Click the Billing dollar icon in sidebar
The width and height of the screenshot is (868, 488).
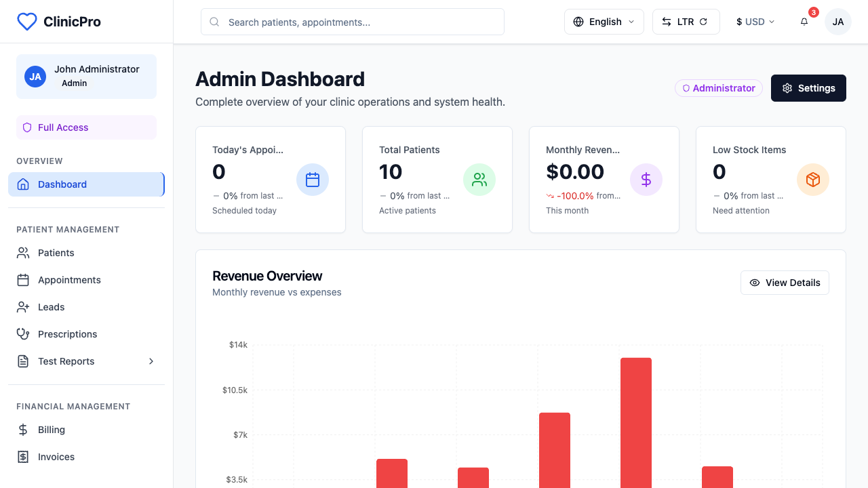[x=23, y=430]
